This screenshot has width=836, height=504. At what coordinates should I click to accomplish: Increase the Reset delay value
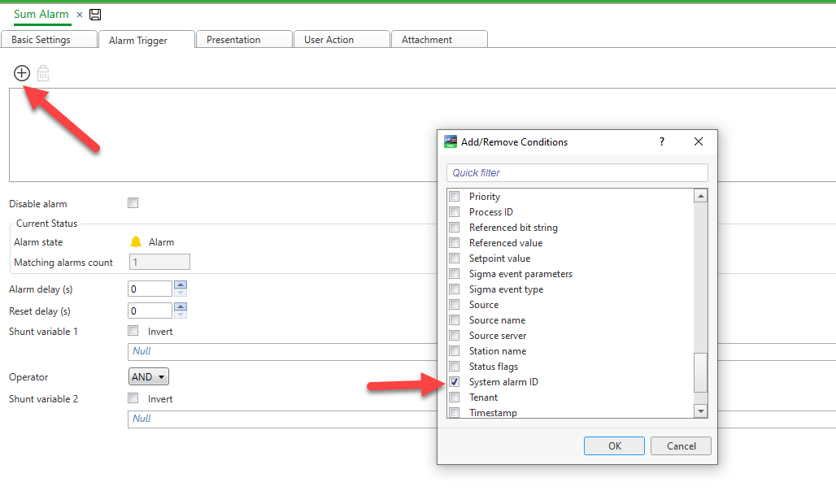coord(181,307)
